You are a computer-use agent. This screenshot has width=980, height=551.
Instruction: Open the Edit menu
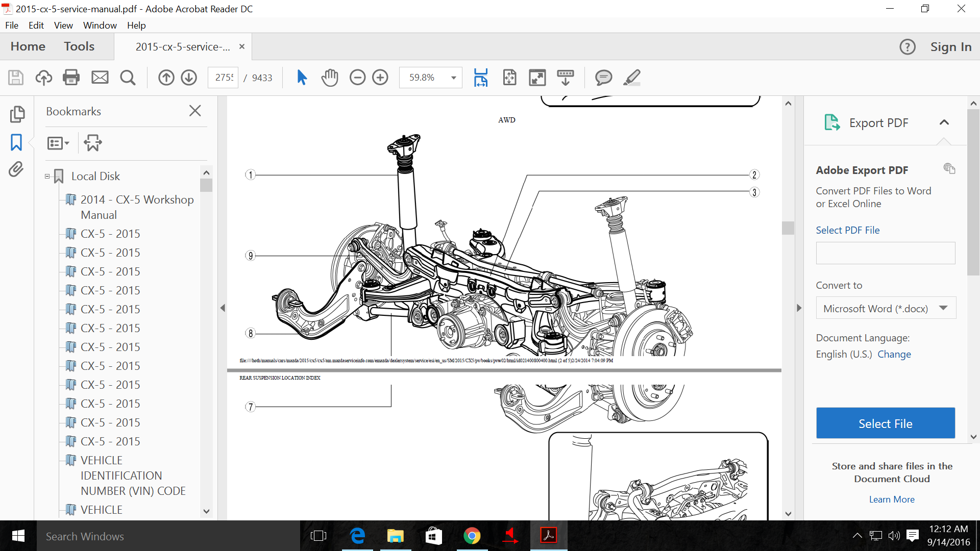(36, 25)
